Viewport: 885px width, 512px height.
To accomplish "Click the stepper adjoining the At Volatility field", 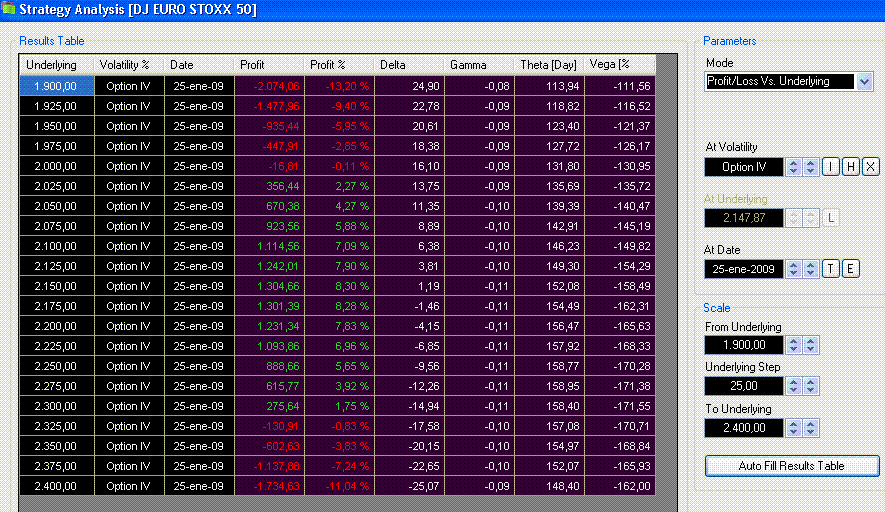I will 794,167.
